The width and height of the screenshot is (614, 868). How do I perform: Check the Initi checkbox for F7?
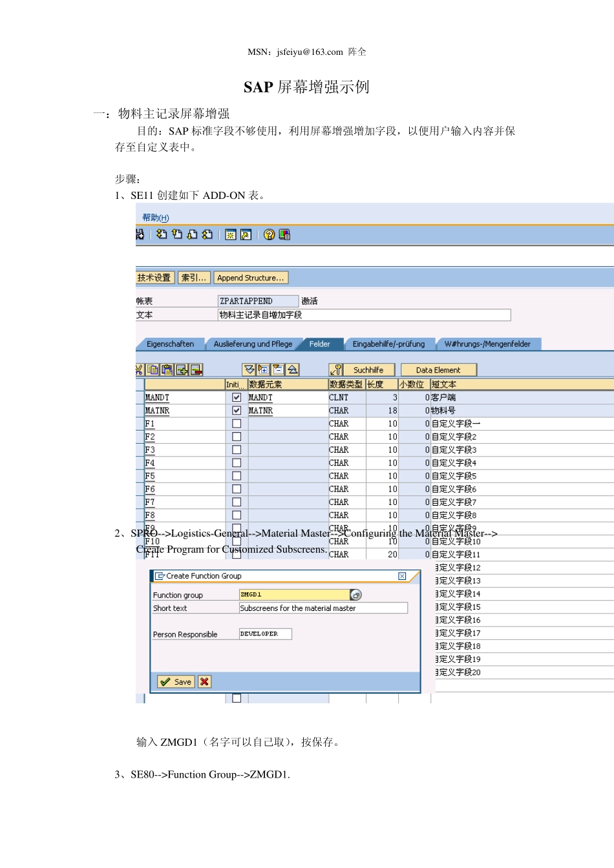coord(237,502)
